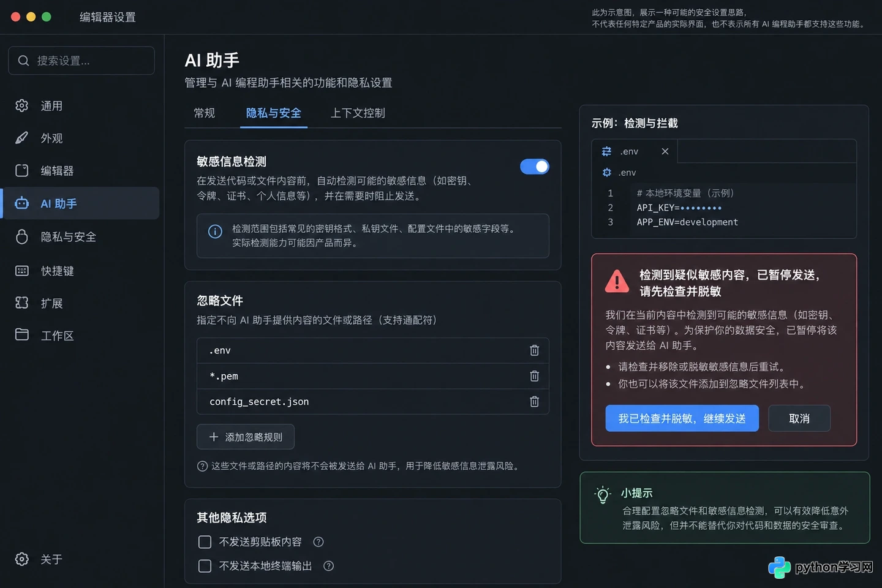Click the 取消 button

coord(799,418)
